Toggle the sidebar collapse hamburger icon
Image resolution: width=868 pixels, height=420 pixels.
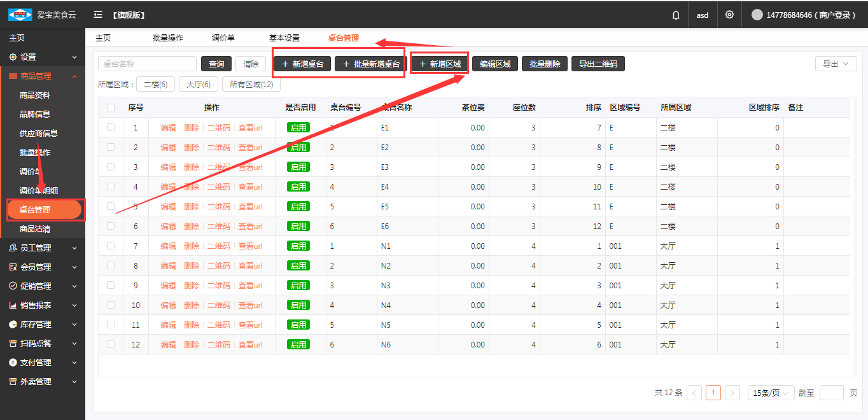(98, 15)
